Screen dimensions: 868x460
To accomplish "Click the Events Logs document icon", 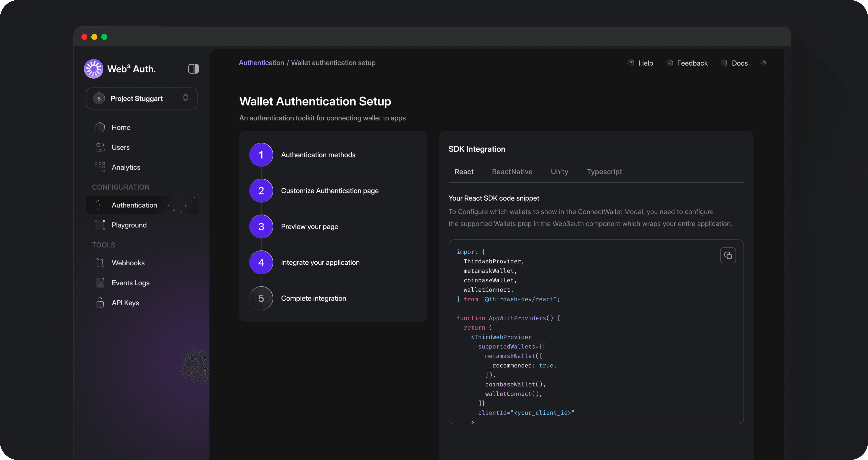I will pyautogui.click(x=100, y=282).
